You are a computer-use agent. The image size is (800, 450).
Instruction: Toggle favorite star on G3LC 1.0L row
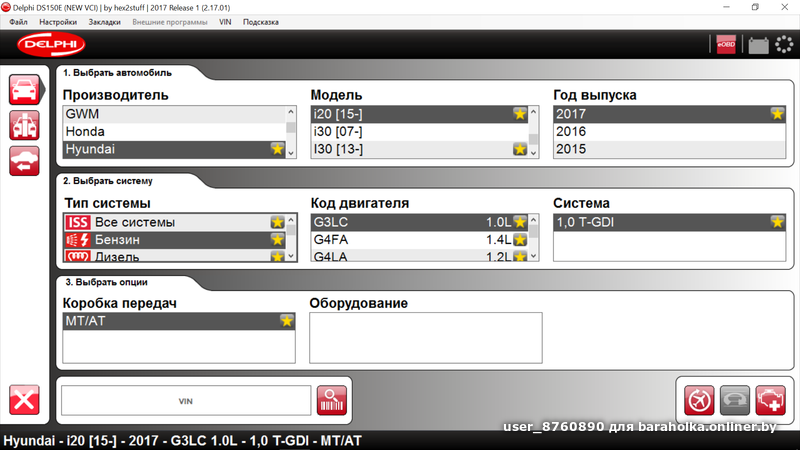519,222
